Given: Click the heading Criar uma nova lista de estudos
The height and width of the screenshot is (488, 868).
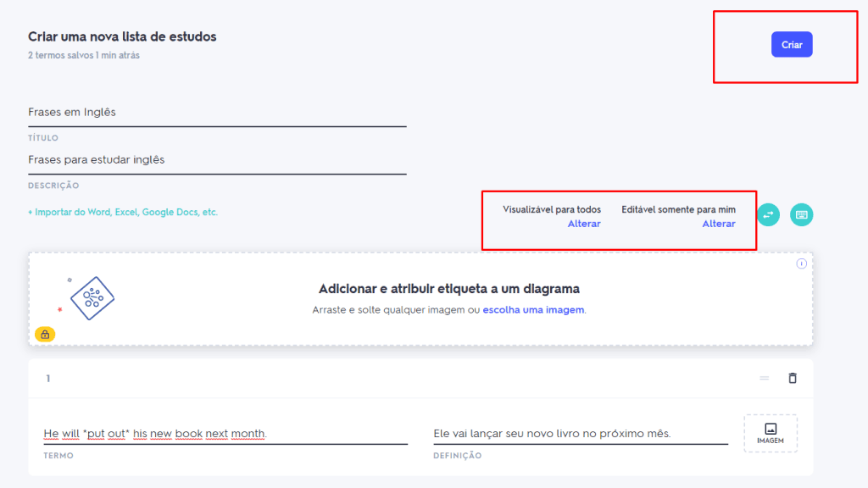Looking at the screenshot, I should [x=122, y=36].
